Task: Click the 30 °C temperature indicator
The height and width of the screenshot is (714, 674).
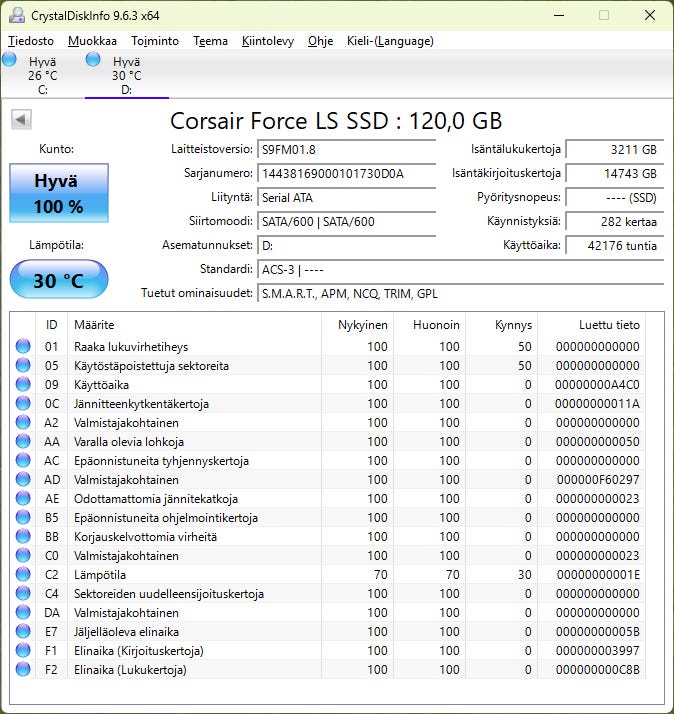Action: pos(59,280)
